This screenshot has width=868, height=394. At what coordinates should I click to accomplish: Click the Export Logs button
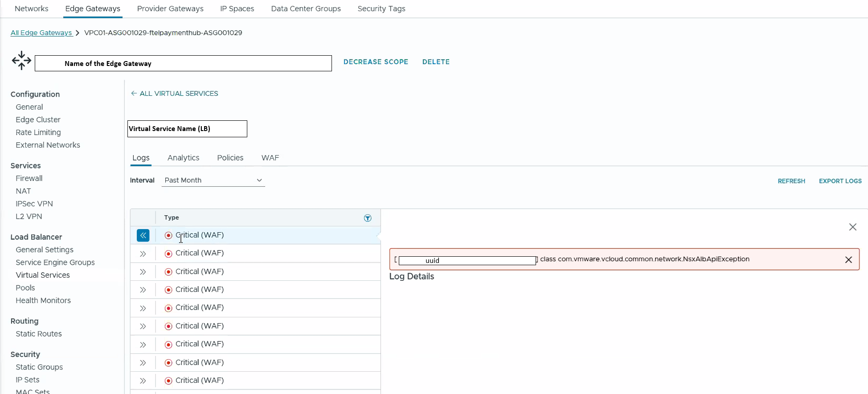click(x=840, y=181)
